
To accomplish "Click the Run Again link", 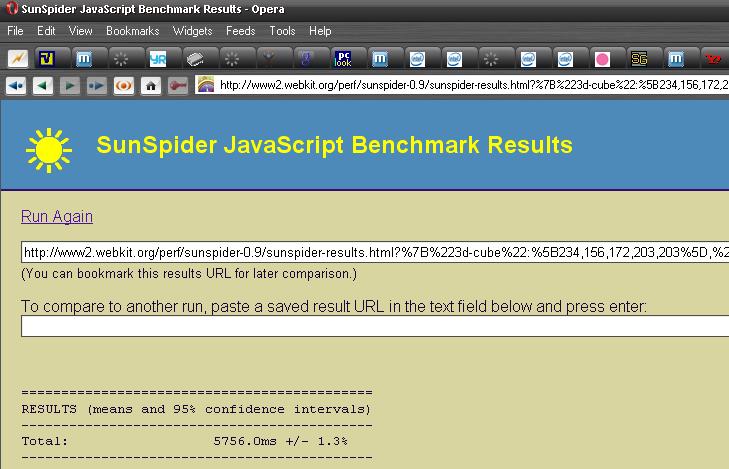I will click(57, 217).
